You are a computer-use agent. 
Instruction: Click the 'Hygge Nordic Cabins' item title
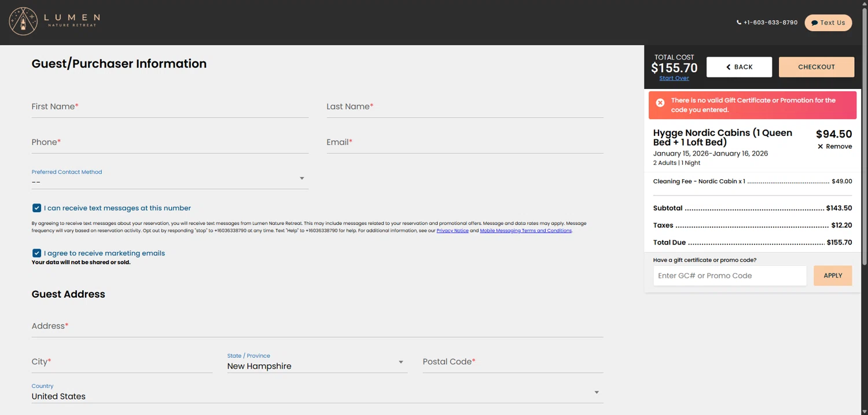click(723, 138)
